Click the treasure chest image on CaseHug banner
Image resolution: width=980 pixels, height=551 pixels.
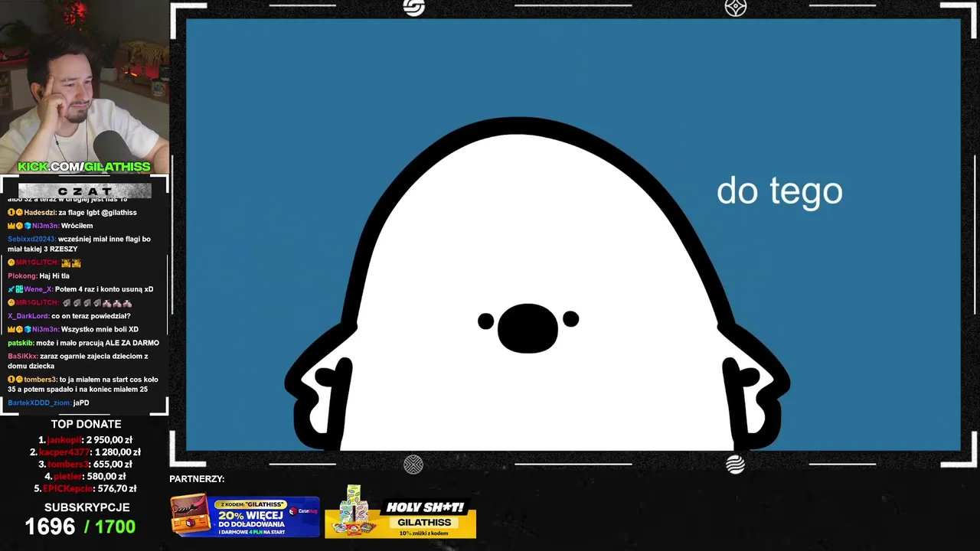[191, 517]
